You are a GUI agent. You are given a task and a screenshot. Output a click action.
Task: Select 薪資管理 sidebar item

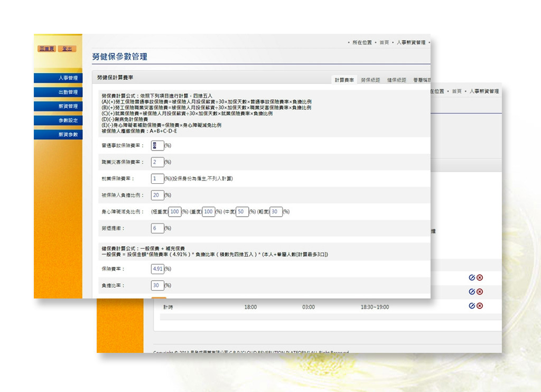pyautogui.click(x=58, y=106)
